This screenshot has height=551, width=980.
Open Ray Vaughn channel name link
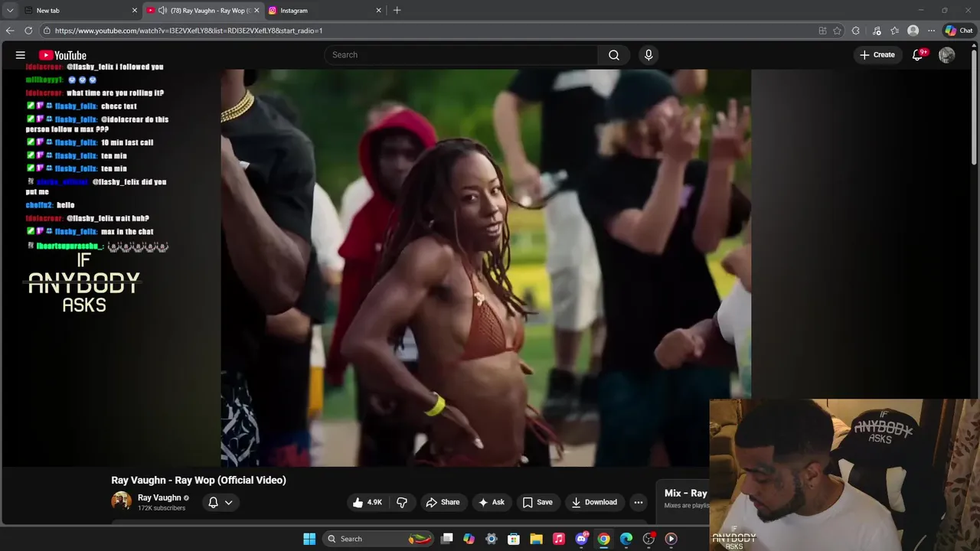point(159,497)
